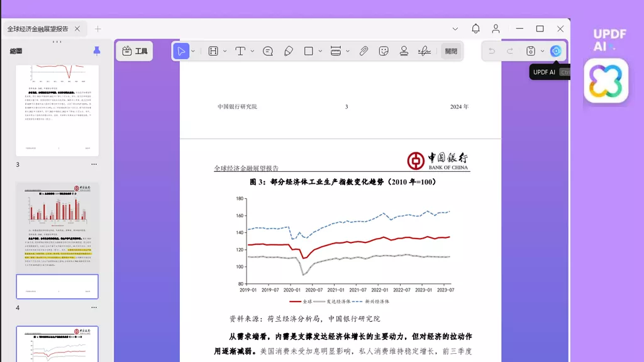This screenshot has height=362, width=644.
Task: Select the stamp tool
Action: point(404,51)
